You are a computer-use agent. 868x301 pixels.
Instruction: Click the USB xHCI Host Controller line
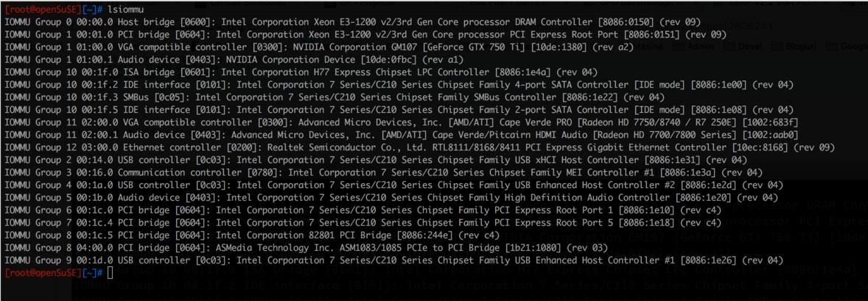(377, 159)
